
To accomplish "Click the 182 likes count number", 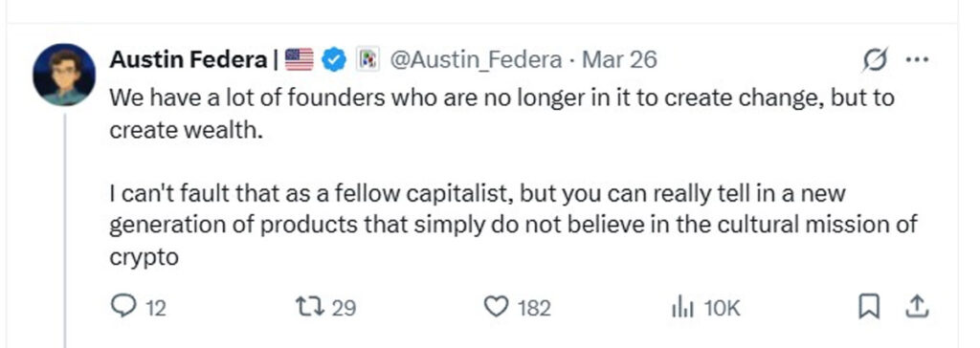I will tap(534, 308).
